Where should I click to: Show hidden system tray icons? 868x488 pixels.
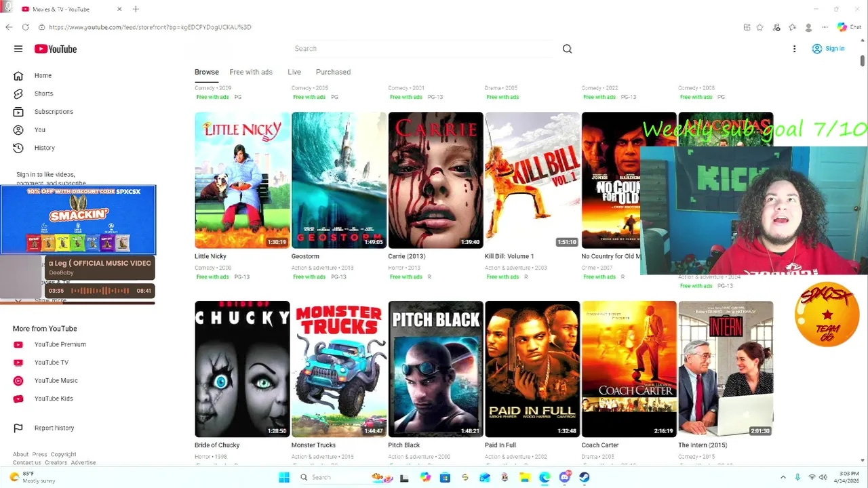point(783,477)
